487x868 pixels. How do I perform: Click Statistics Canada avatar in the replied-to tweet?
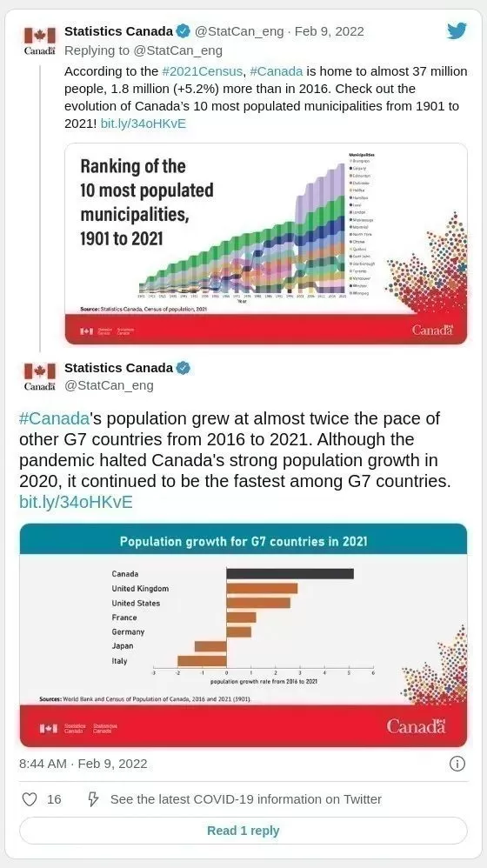[40, 40]
